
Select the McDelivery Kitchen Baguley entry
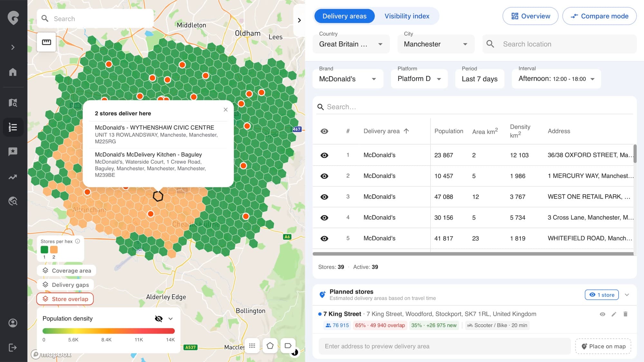pos(158,164)
